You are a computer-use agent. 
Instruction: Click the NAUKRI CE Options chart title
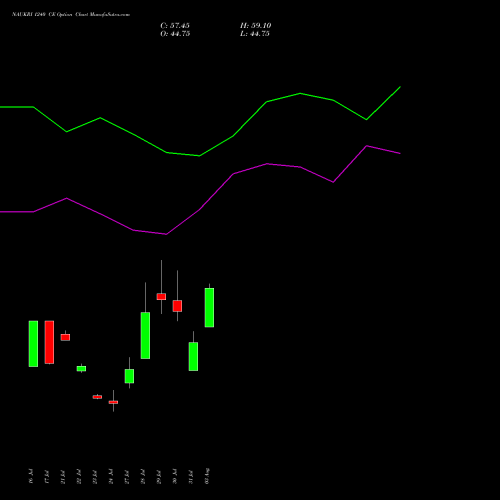point(71,14)
